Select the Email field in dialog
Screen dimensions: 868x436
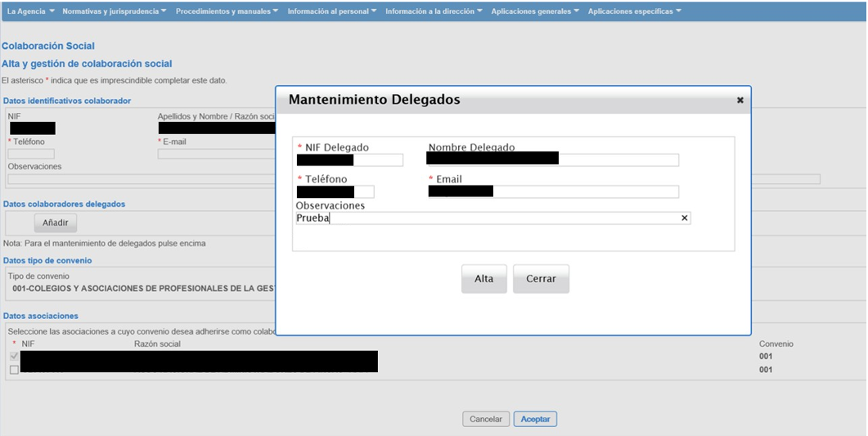pyautogui.click(x=552, y=191)
